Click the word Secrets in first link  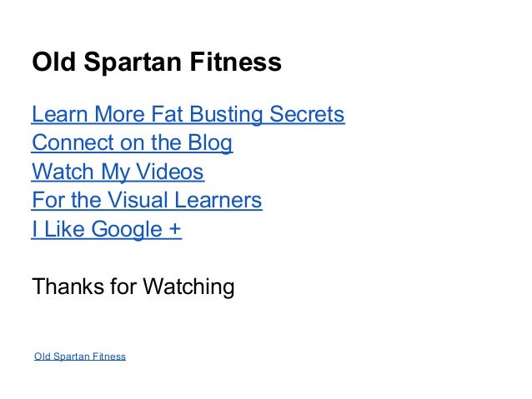point(307,114)
